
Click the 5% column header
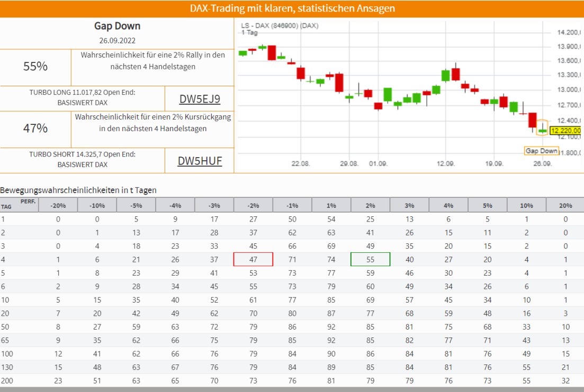[488, 205]
